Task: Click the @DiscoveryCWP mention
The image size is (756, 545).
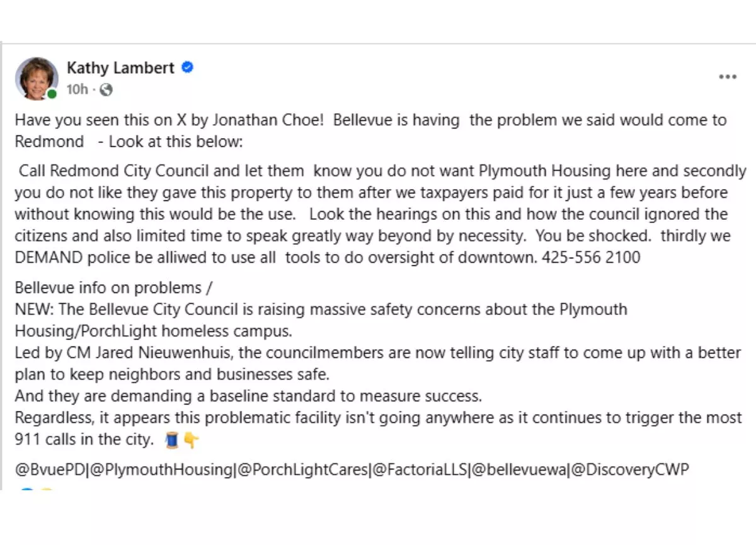Action: [631, 470]
